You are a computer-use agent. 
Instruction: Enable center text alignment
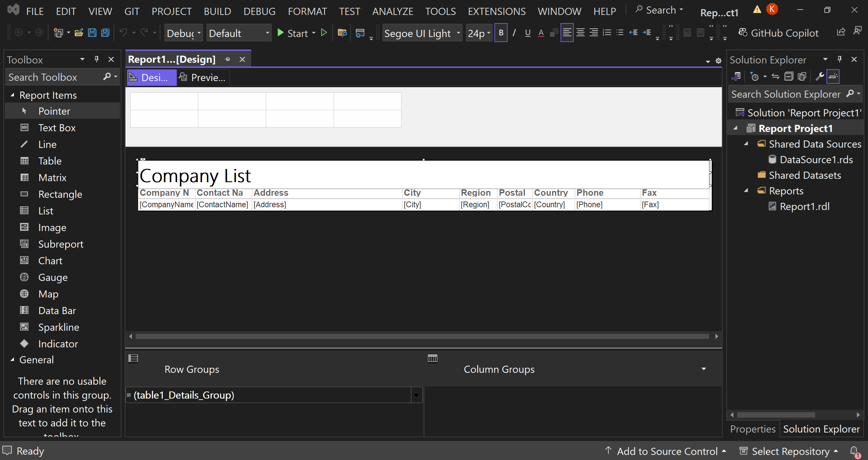[x=580, y=33]
